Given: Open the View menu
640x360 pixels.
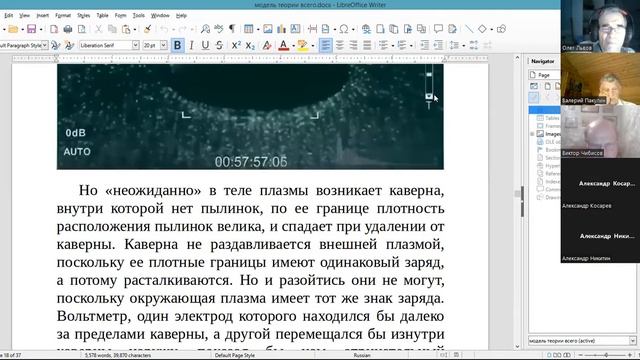Looking at the screenshot, I should [24, 16].
